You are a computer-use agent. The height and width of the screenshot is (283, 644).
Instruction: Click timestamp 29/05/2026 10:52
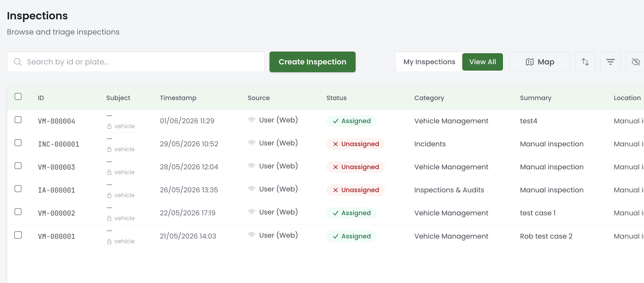click(189, 144)
